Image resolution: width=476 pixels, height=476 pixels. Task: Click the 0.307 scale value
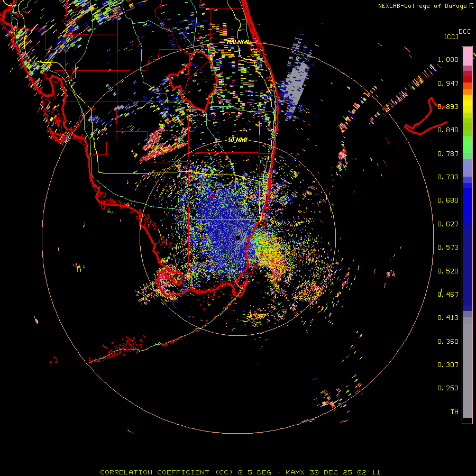click(448, 365)
